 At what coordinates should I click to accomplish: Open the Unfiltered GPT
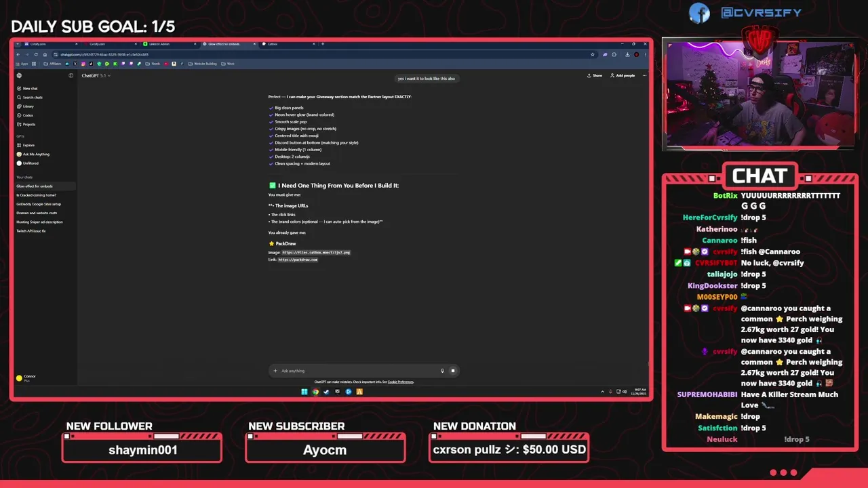28,163
